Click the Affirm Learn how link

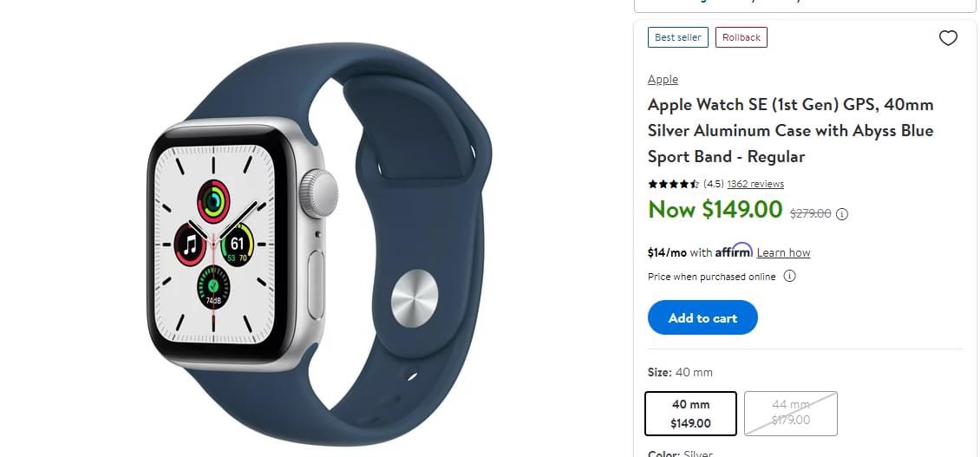click(783, 252)
